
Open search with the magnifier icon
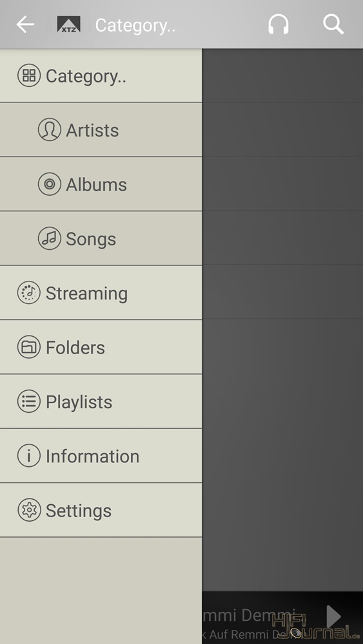(333, 24)
